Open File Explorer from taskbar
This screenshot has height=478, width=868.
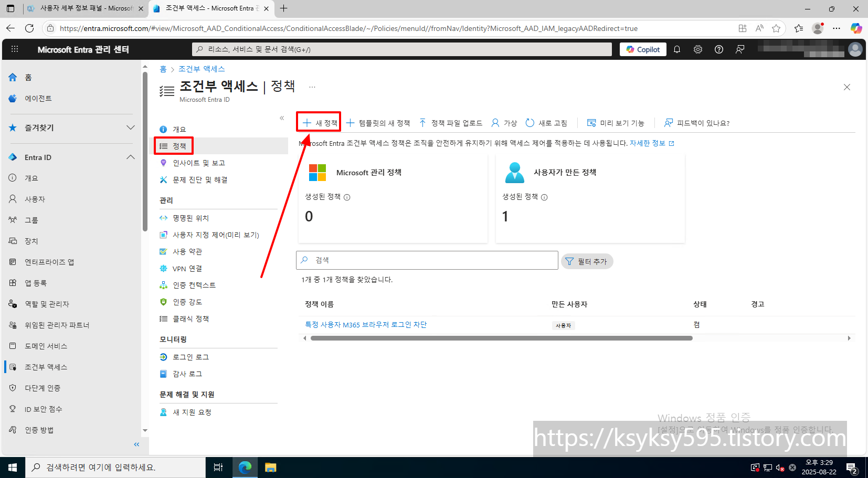click(x=270, y=468)
